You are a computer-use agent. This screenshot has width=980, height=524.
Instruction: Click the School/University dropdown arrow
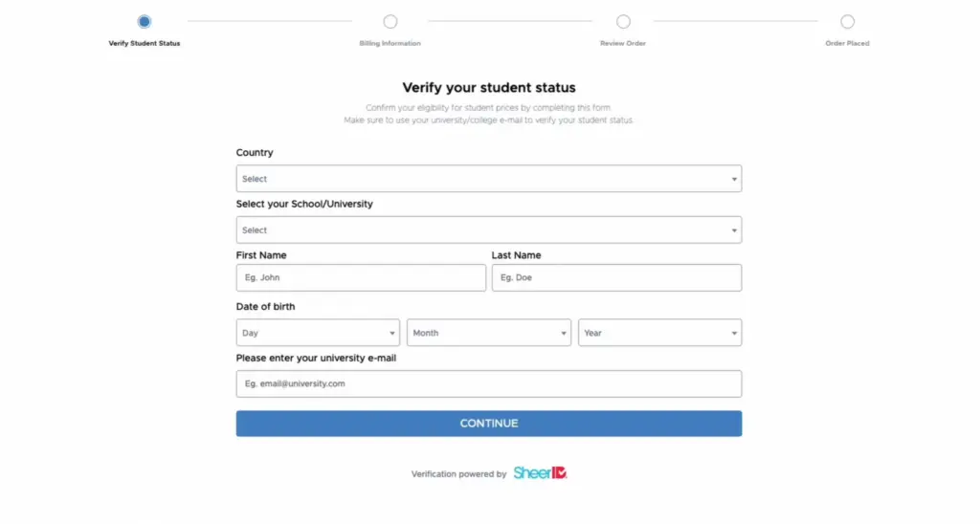734,230
